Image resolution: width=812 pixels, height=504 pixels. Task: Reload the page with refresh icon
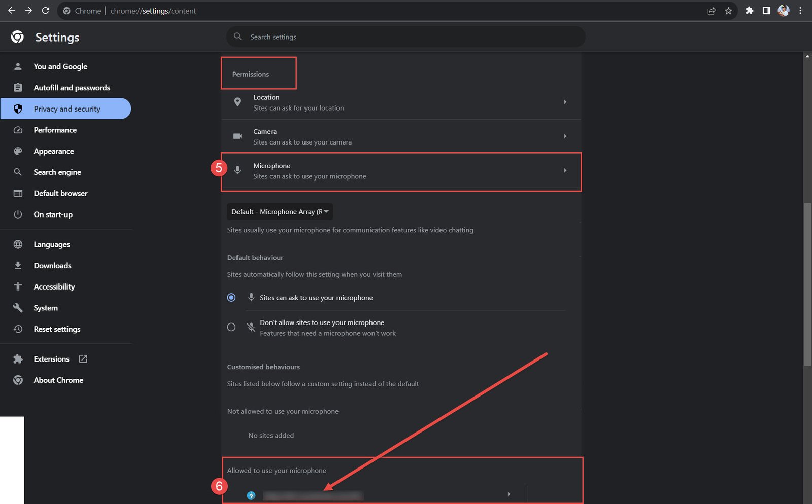pyautogui.click(x=45, y=11)
